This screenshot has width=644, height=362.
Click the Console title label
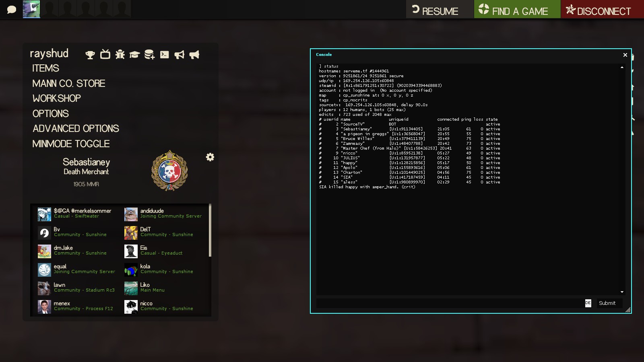pyautogui.click(x=324, y=55)
